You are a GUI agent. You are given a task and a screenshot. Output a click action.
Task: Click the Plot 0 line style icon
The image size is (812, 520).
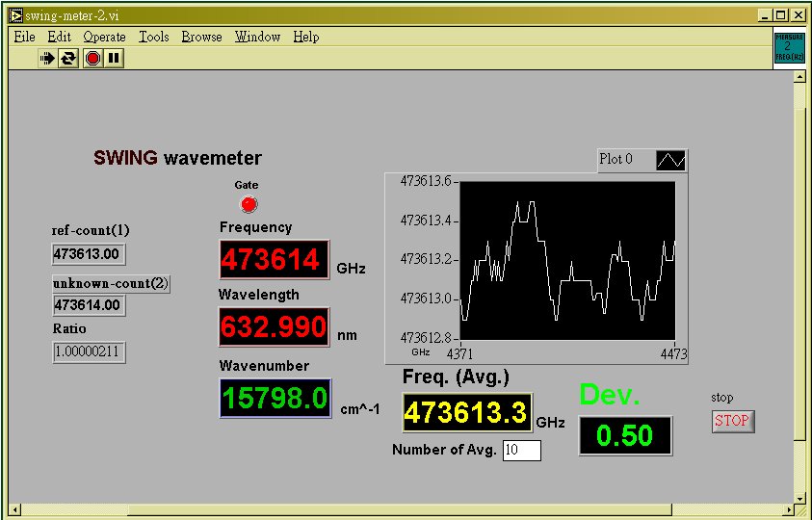click(670, 160)
